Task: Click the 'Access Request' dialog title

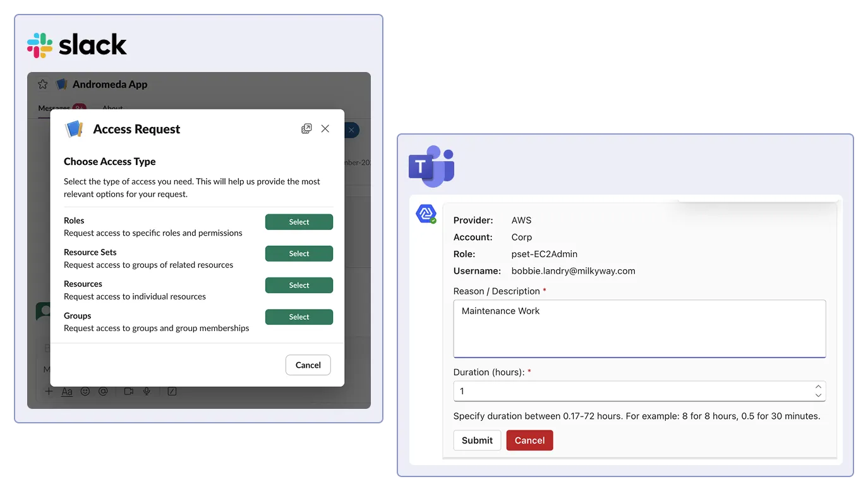Action: (x=136, y=129)
